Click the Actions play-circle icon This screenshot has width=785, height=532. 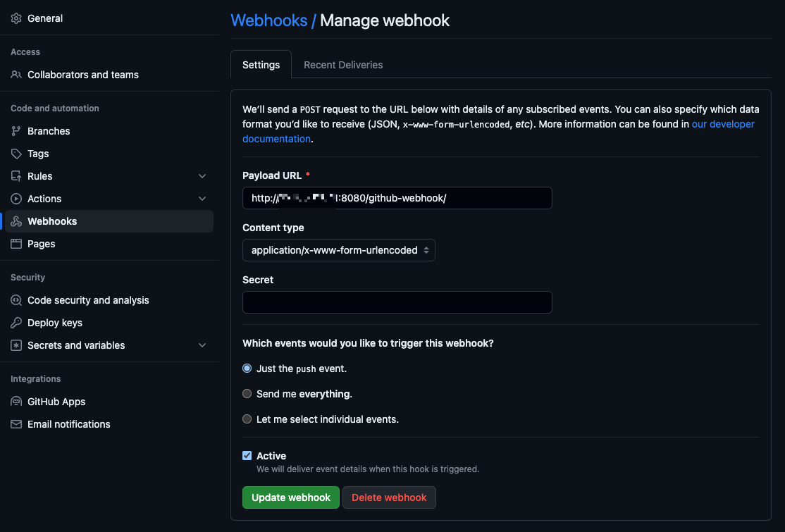tap(16, 199)
